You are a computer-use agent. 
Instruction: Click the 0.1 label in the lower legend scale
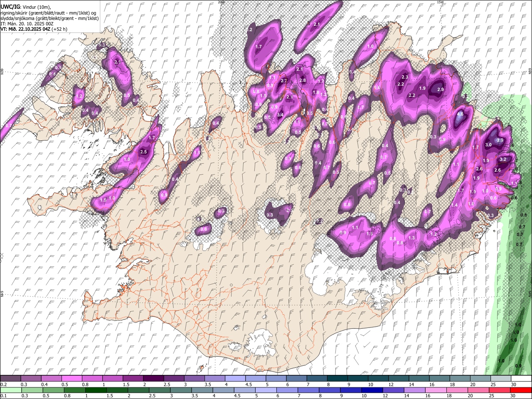coord(3,396)
